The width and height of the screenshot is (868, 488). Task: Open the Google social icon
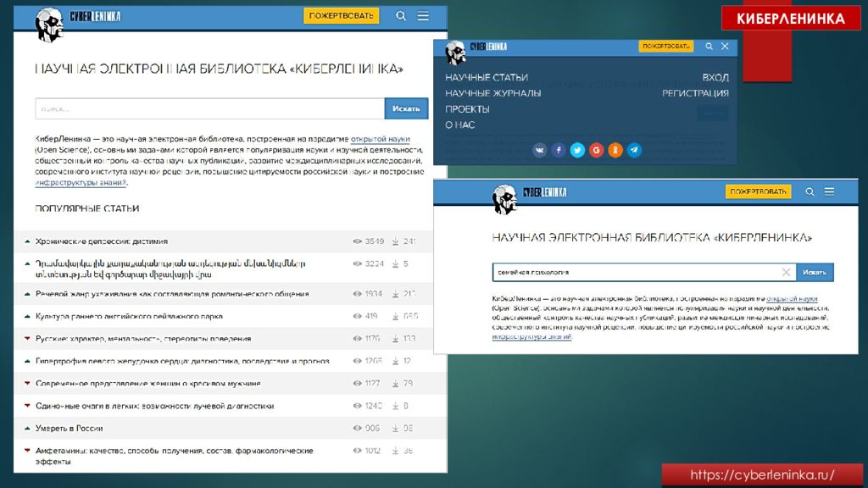pyautogui.click(x=596, y=150)
